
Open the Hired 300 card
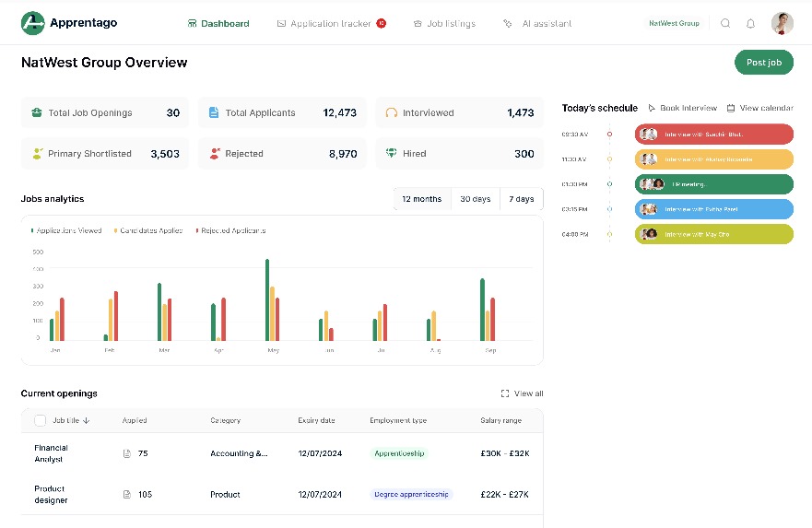pyautogui.click(x=460, y=153)
